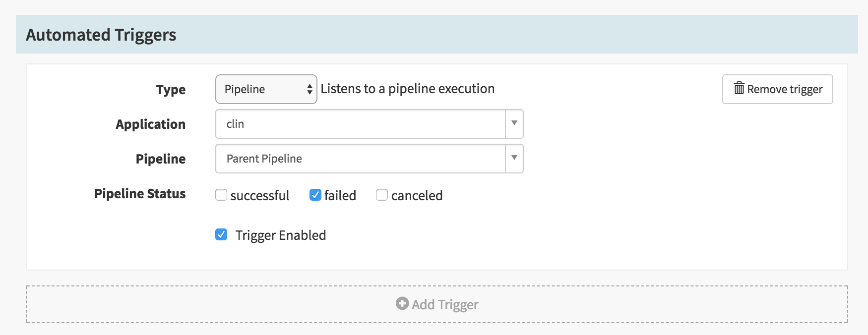Viewport: 868px width, 335px height.
Task: Click the 'failed' status label text
Action: [x=340, y=195]
